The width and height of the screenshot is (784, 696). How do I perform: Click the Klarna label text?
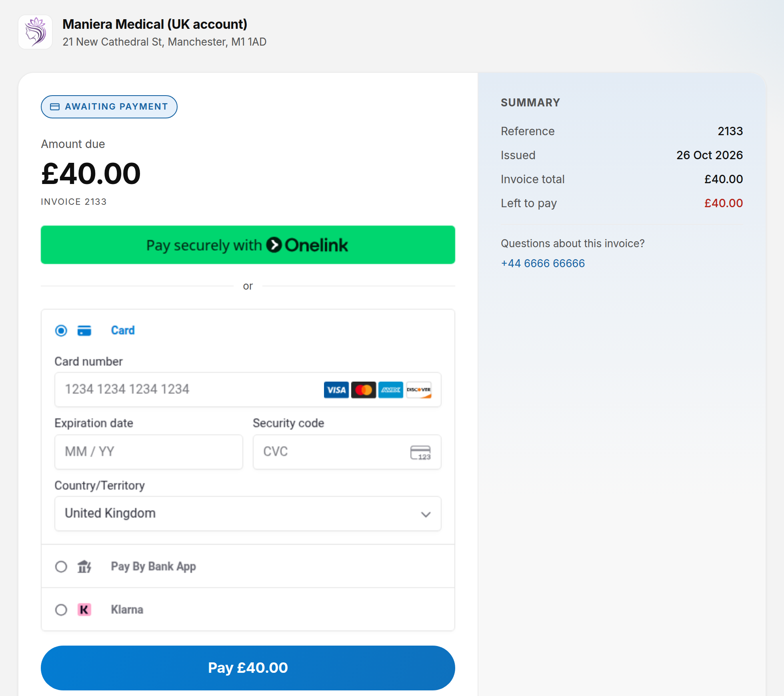(127, 610)
